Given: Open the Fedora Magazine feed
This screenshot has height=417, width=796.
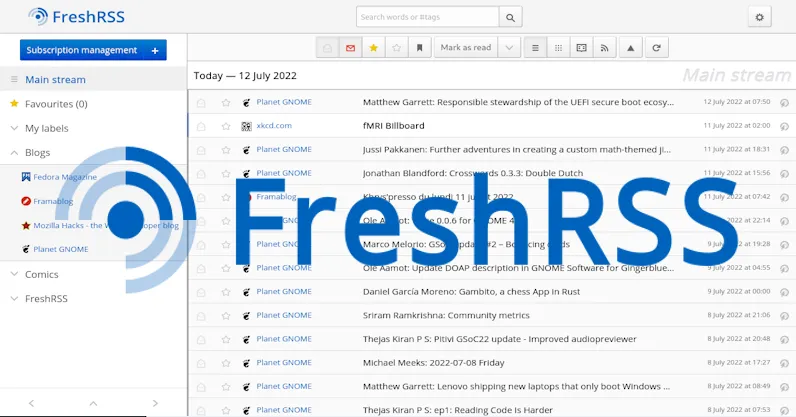Looking at the screenshot, I should click(x=65, y=177).
